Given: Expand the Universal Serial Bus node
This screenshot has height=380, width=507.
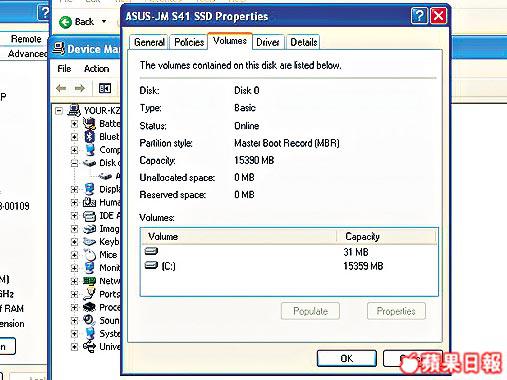Looking at the screenshot, I should click(x=74, y=347).
